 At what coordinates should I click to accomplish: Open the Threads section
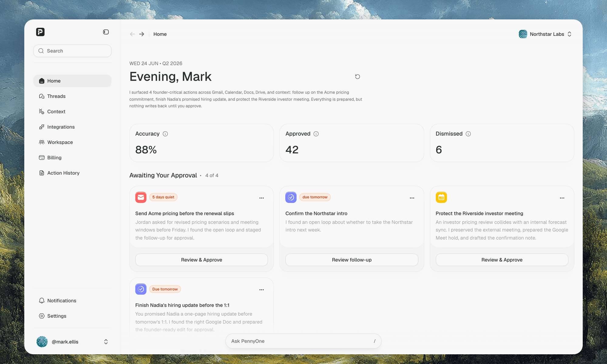coord(72,96)
